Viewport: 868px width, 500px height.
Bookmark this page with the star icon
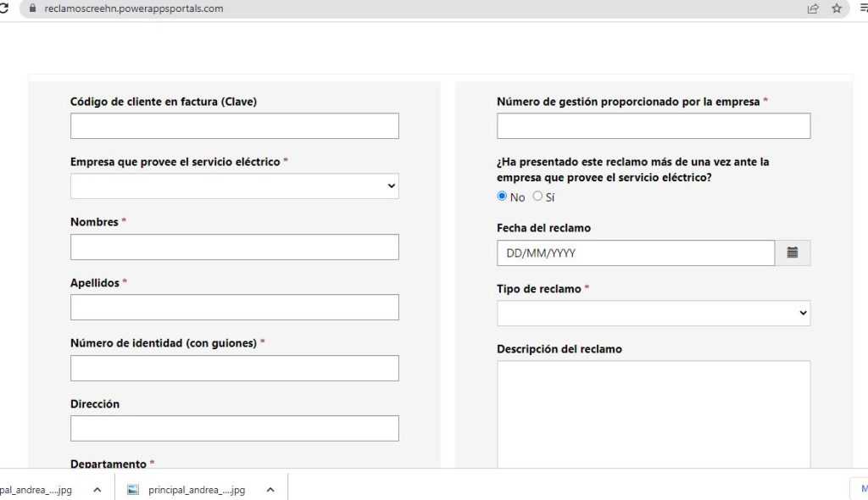(837, 8)
